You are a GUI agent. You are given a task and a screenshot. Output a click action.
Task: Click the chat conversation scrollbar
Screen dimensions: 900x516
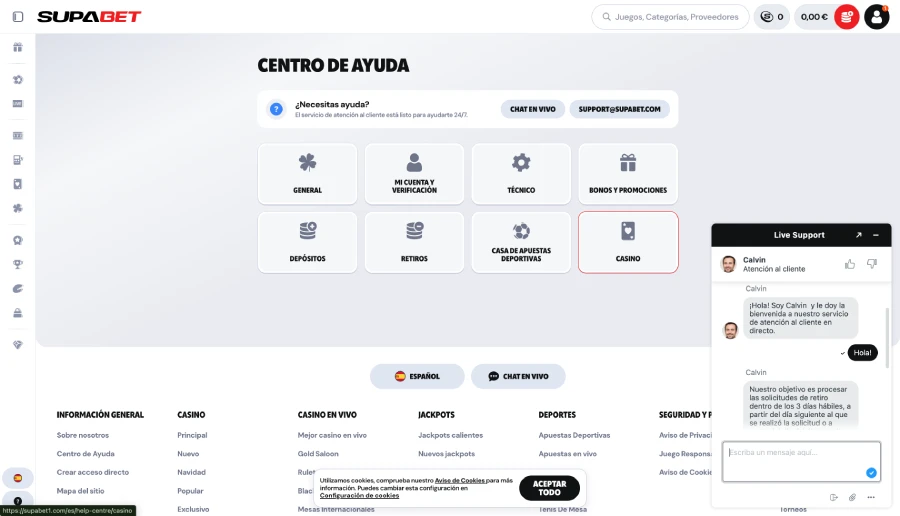887,339
